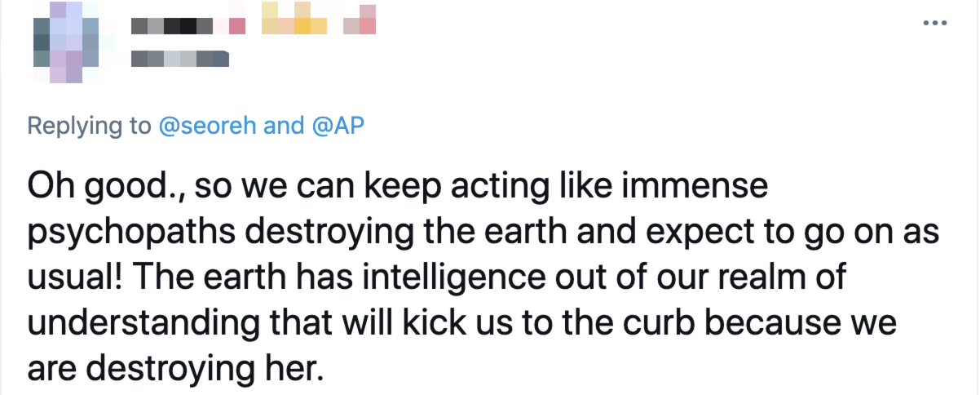Click the word "and" between the mentions
Screen dimensions: 980x395
[287, 126]
